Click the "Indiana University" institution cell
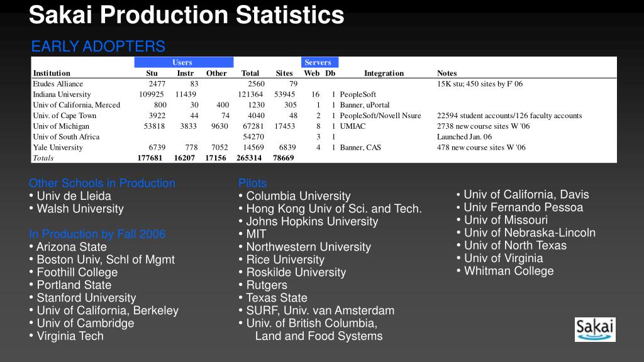The height and width of the screenshot is (362, 644). (62, 94)
